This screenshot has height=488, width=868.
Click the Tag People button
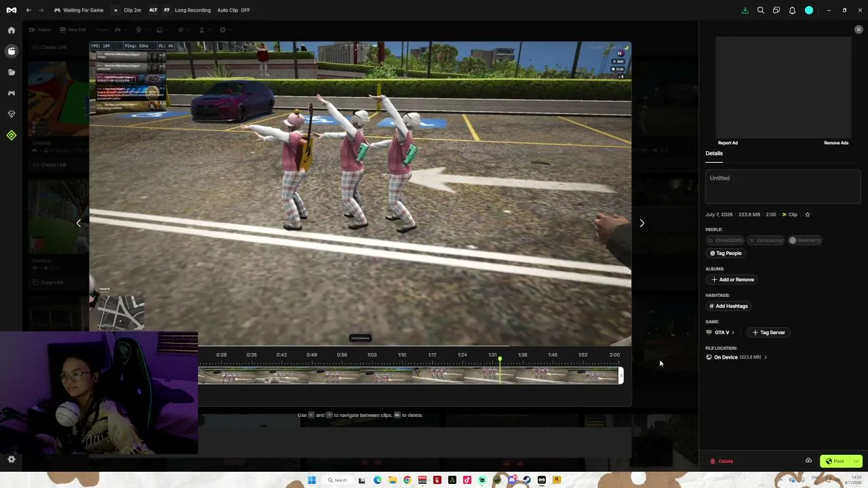pos(726,253)
